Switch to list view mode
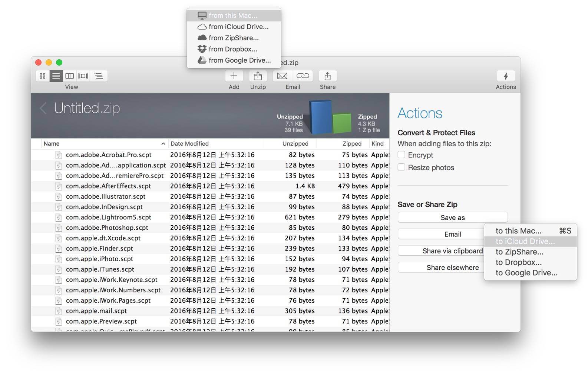 coord(56,76)
